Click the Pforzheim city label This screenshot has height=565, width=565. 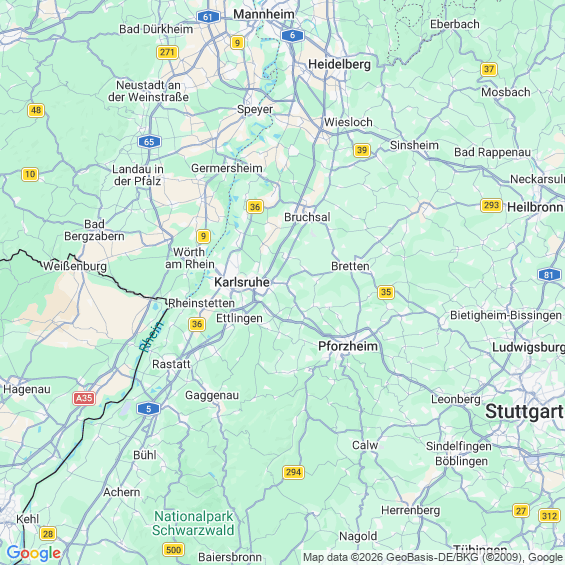348,346
